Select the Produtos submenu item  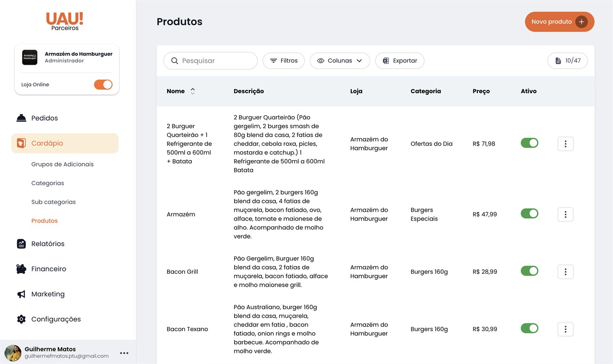44,221
